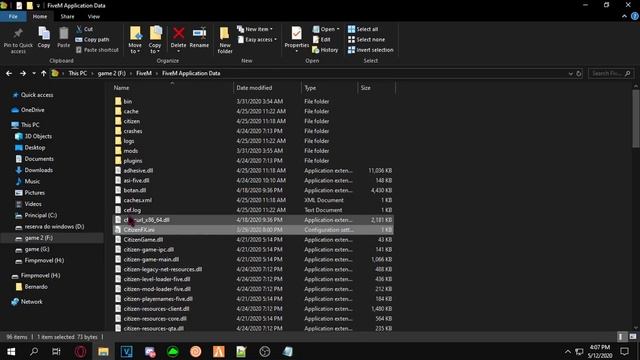Select the CitizenFX.ini file

(x=253, y=230)
